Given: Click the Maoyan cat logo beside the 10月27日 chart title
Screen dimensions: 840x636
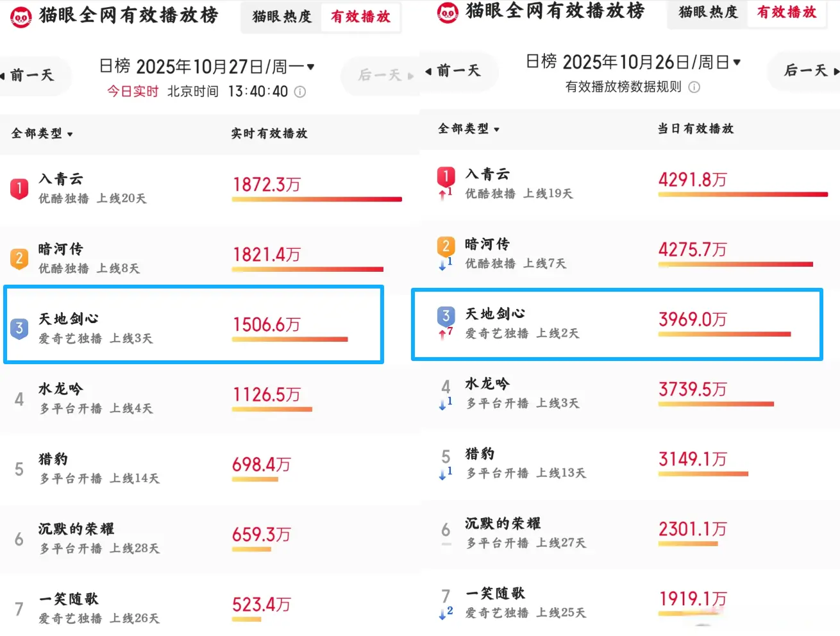Looking at the screenshot, I should pos(21,17).
